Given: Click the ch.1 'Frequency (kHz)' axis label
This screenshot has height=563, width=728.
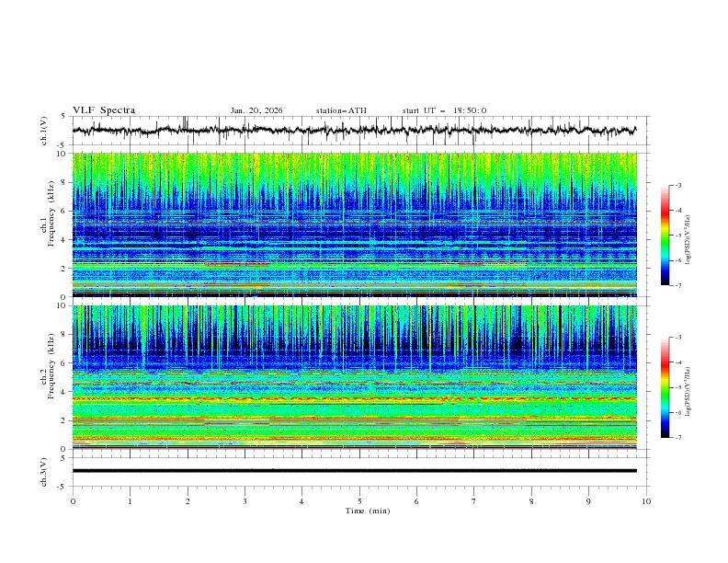Looking at the screenshot, I should click(51, 212).
